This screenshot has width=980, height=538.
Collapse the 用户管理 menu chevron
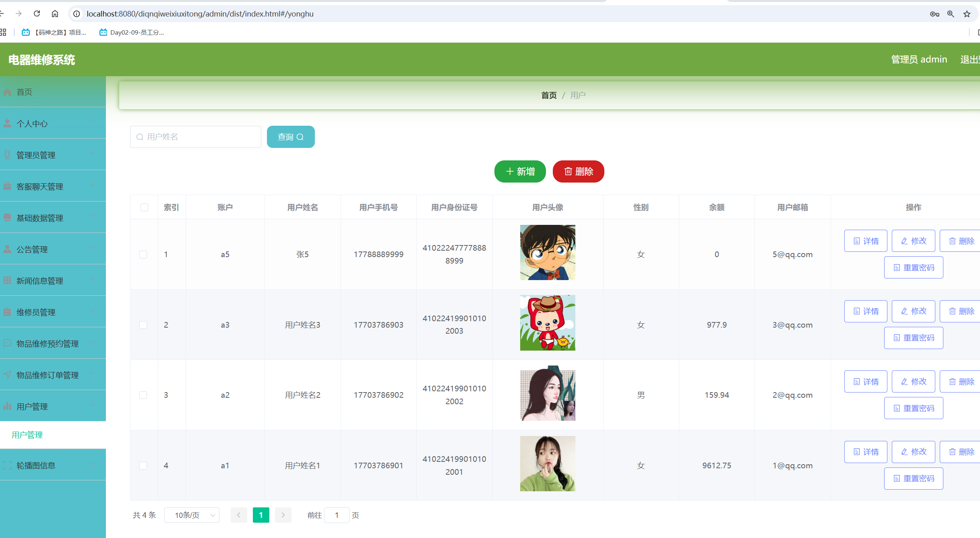(93, 405)
